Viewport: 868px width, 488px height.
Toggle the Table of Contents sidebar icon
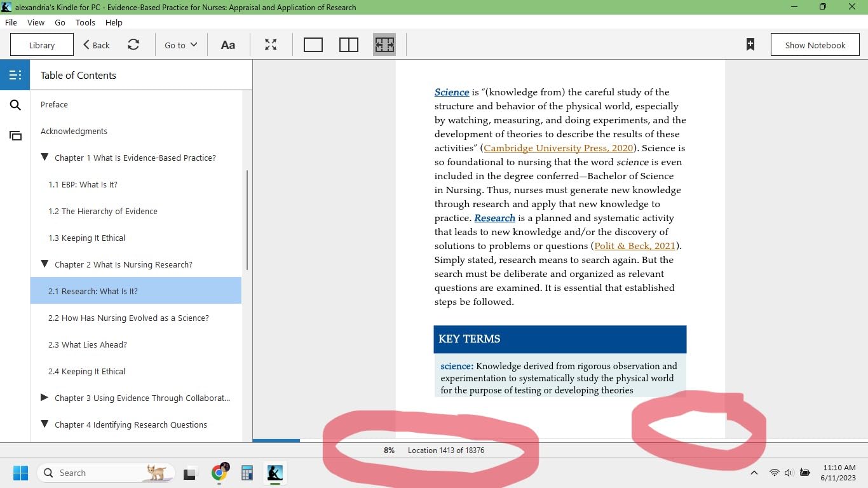[15, 75]
